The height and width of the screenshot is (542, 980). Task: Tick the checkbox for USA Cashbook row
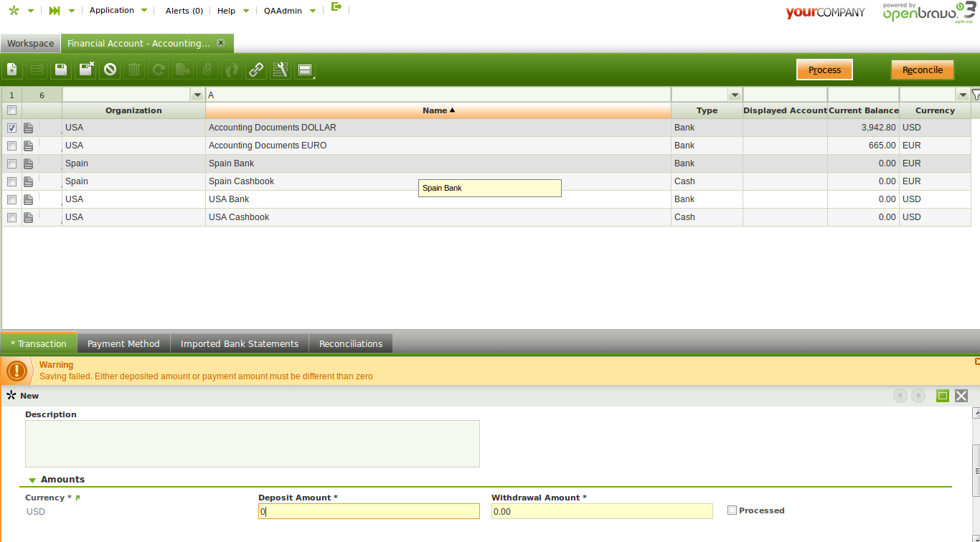tap(11, 217)
